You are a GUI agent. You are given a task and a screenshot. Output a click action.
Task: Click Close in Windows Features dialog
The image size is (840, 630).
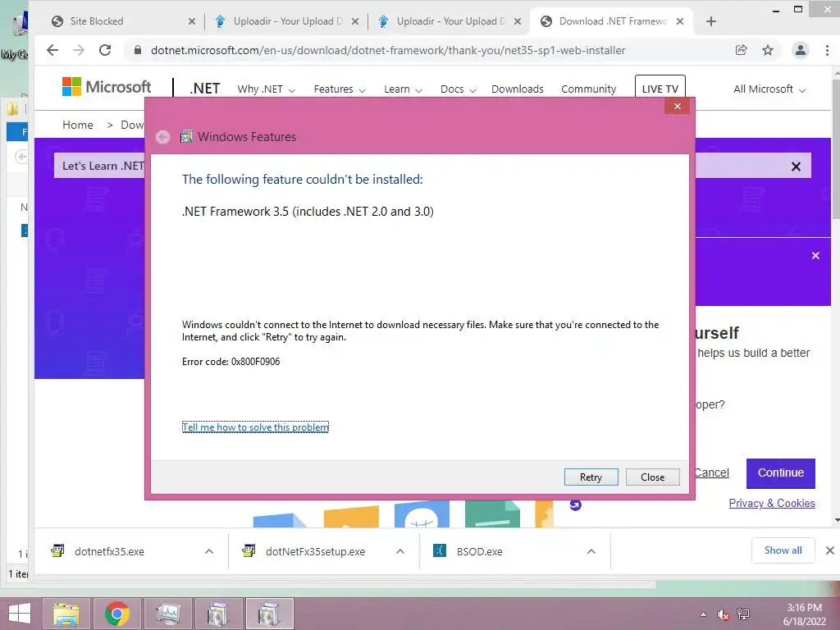(652, 477)
